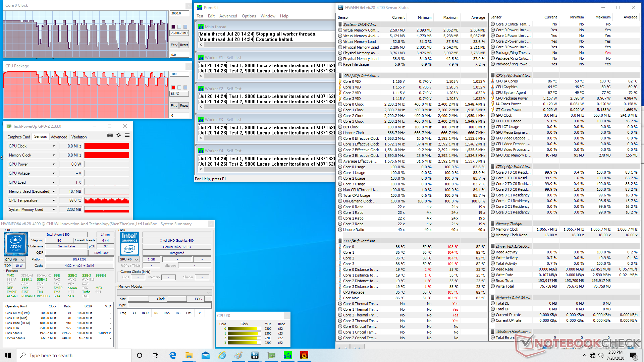Click Fit y on CPU Package graph

174,106
